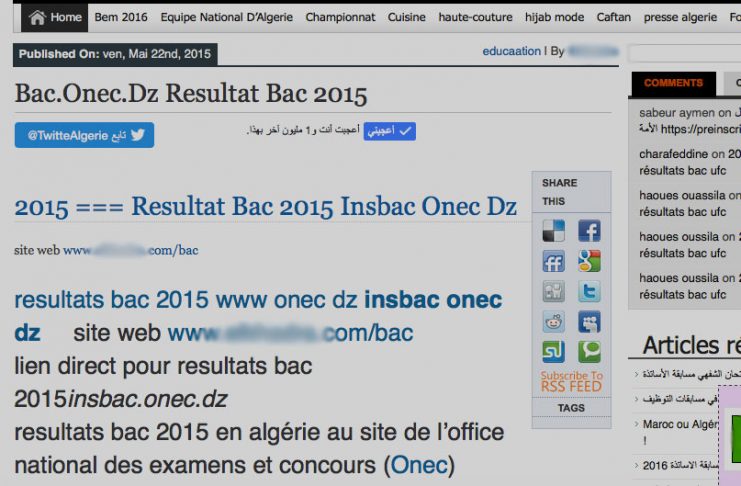Open the Caftan menu item
741x486 pixels.
[x=613, y=17]
